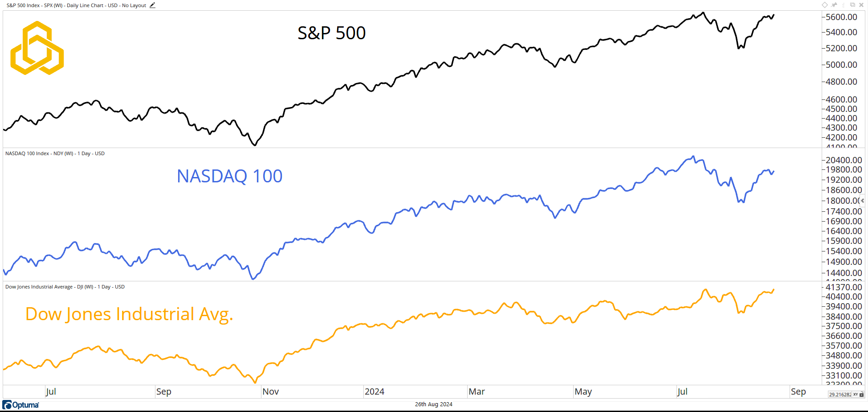
Task: Open Dow Jones Industrial Average pane label
Action: (65, 287)
